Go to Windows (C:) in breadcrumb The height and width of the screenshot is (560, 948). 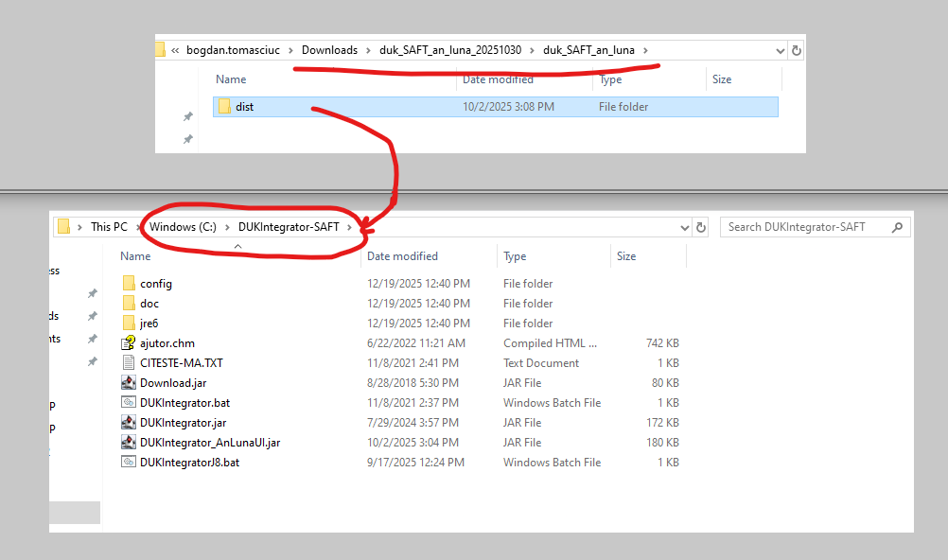point(182,227)
